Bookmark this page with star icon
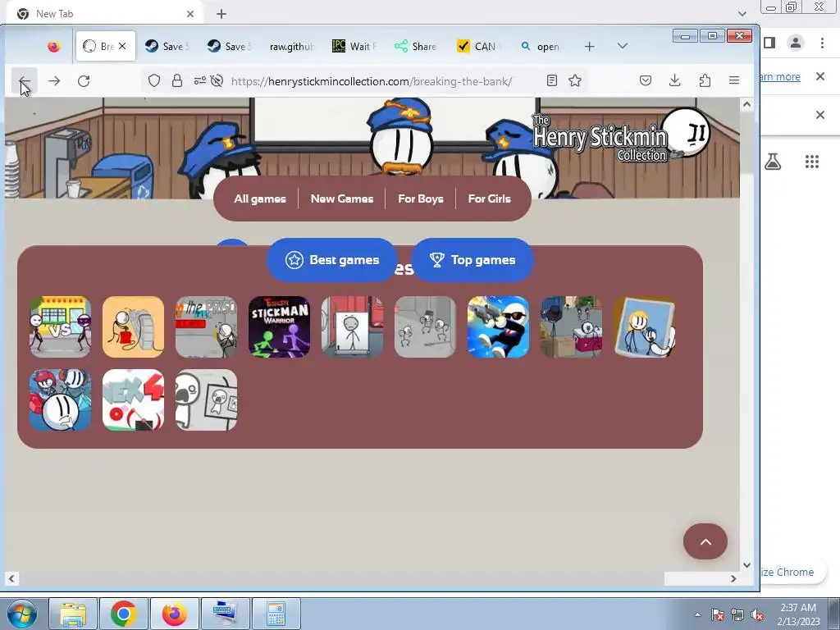The width and height of the screenshot is (840, 630). (575, 80)
